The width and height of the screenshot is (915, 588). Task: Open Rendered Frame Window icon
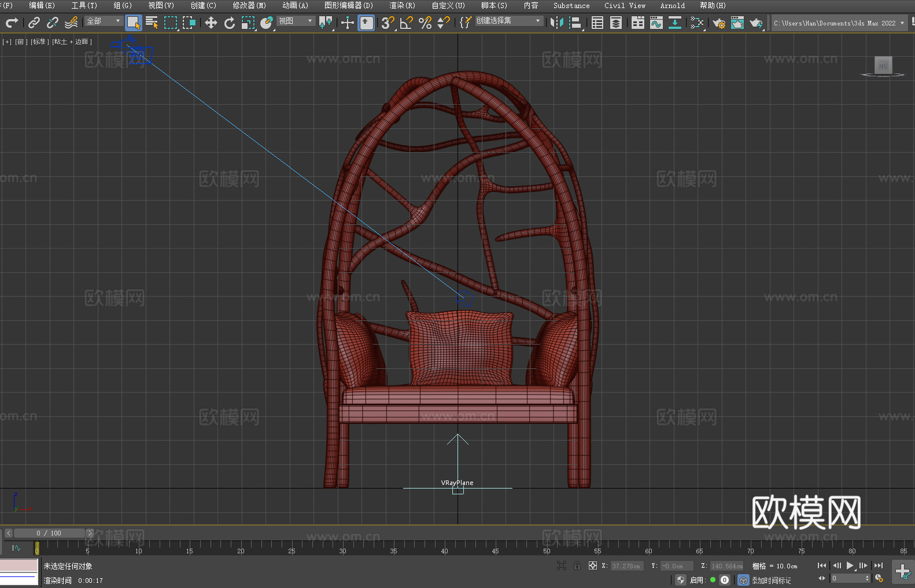click(x=737, y=23)
